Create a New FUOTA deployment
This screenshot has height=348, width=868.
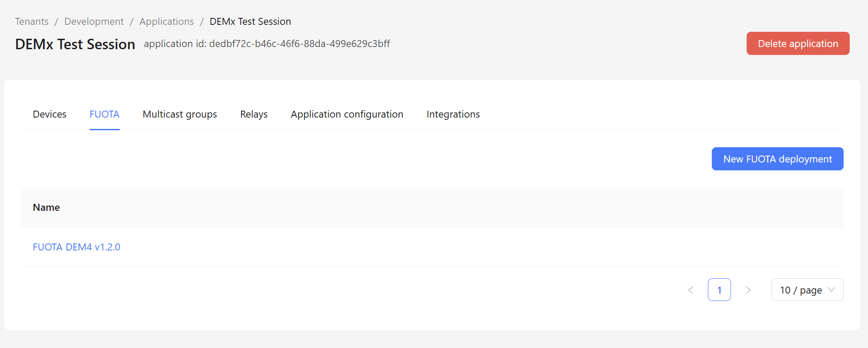click(x=778, y=159)
